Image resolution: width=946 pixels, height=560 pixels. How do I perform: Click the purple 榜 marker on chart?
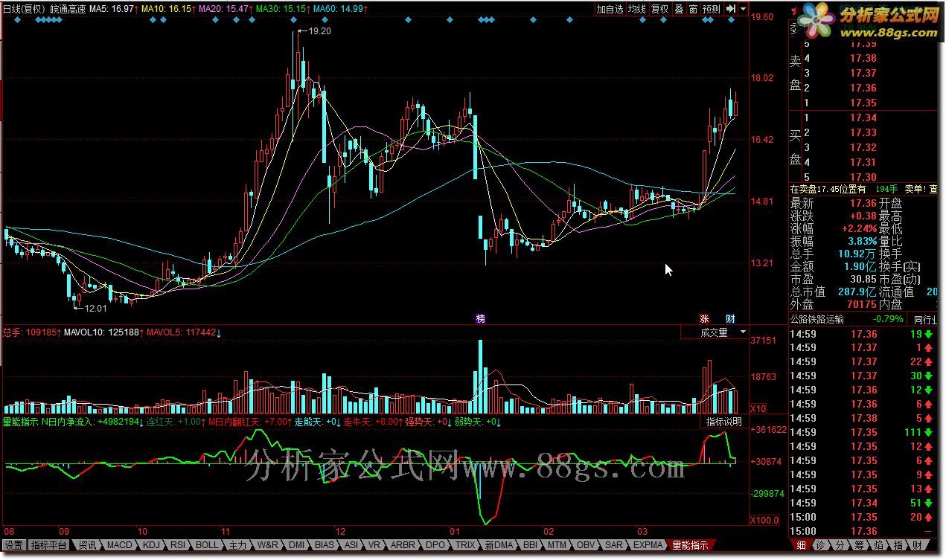[x=481, y=318]
